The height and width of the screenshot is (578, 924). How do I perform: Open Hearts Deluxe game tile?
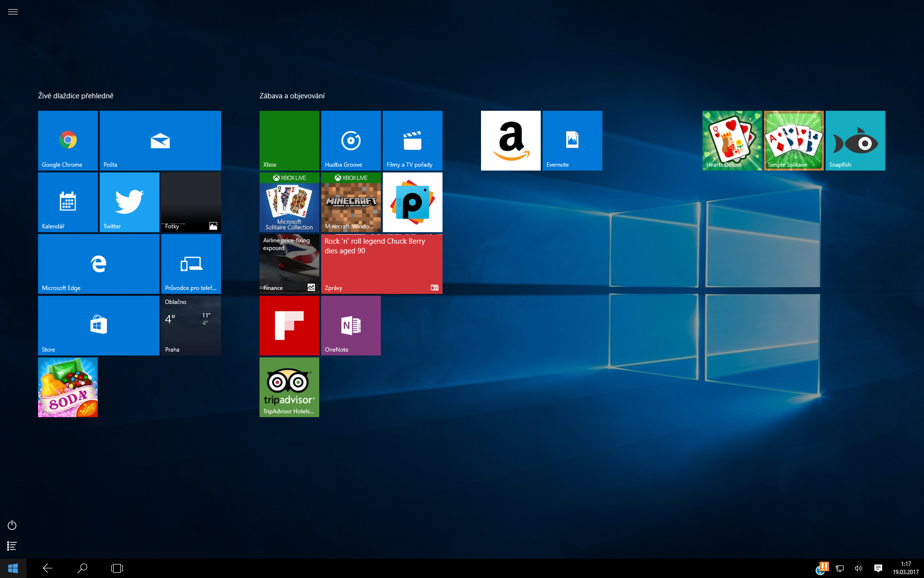pyautogui.click(x=732, y=141)
